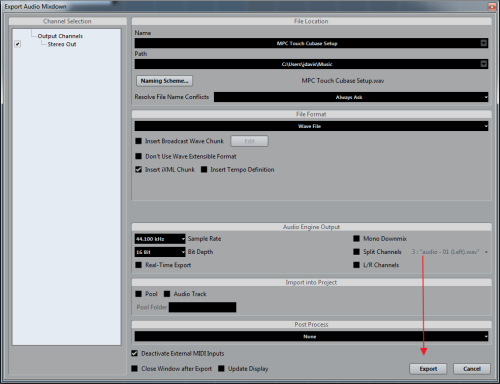Open the Split Channels naming dropdown
This screenshot has height=384, width=500.
(x=450, y=252)
